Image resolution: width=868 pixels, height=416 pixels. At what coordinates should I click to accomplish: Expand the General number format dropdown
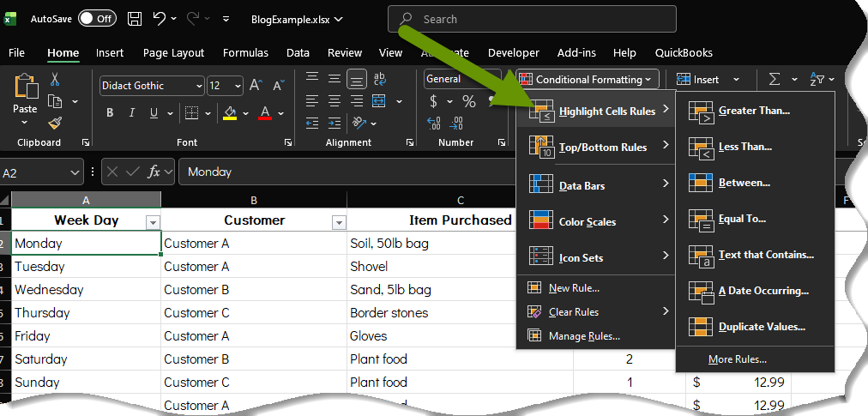tap(494, 79)
